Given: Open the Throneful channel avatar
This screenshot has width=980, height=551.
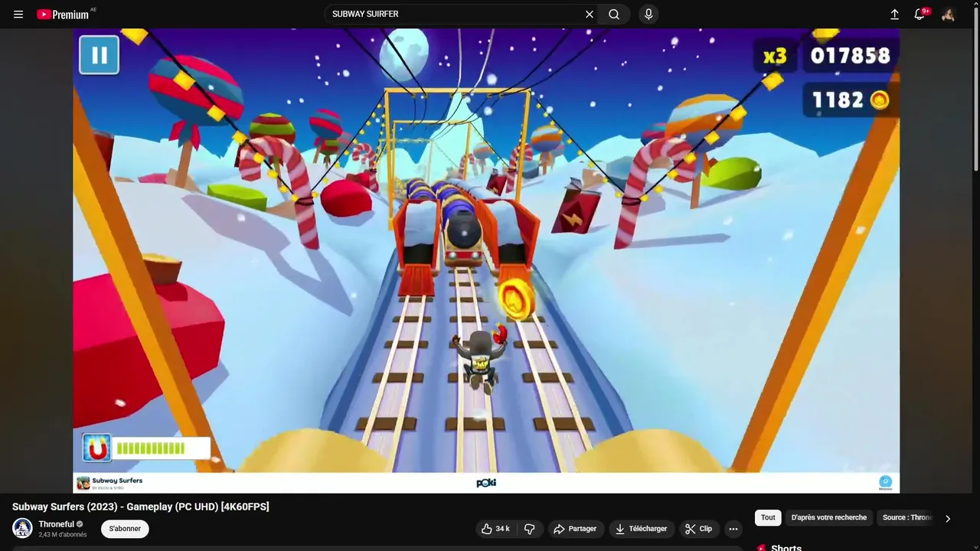Looking at the screenshot, I should (22, 528).
